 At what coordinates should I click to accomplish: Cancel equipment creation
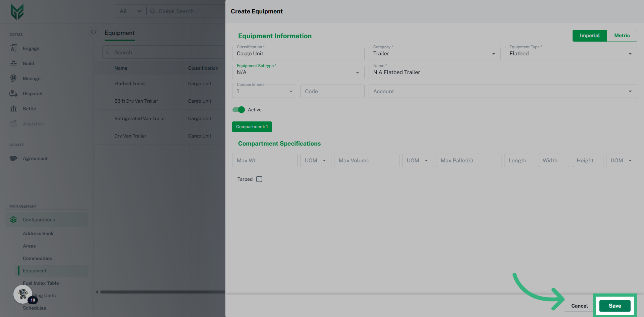579,306
